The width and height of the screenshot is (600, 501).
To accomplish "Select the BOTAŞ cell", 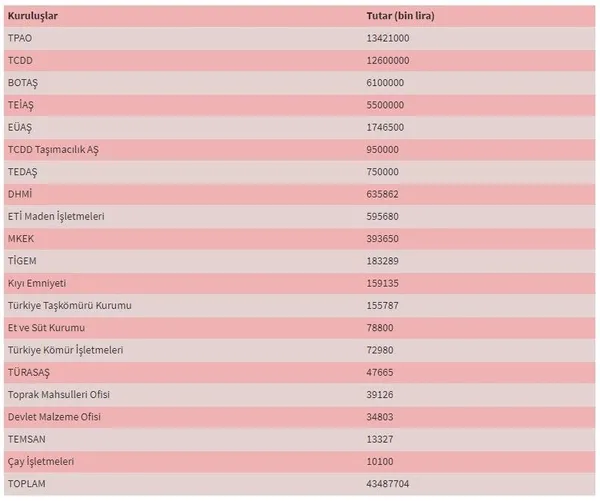I will pyautogui.click(x=21, y=83).
